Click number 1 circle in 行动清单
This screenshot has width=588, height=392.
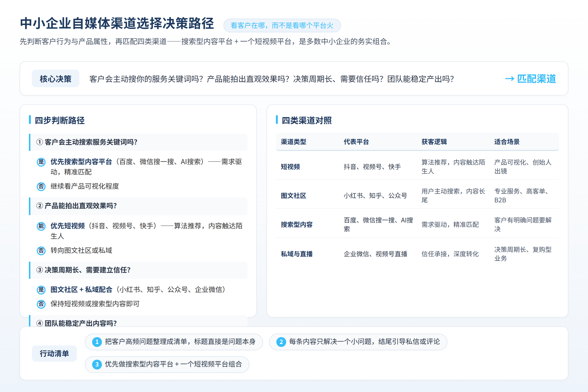(x=97, y=342)
